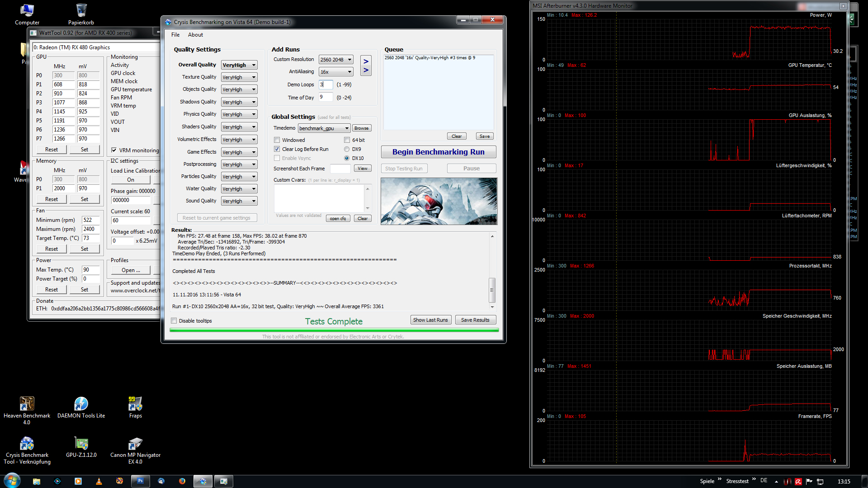Open the File menu
This screenshot has width=868, height=488.
[x=175, y=35]
